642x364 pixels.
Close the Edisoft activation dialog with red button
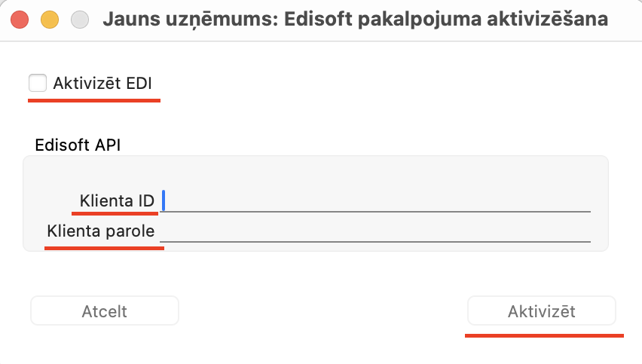pos(20,20)
